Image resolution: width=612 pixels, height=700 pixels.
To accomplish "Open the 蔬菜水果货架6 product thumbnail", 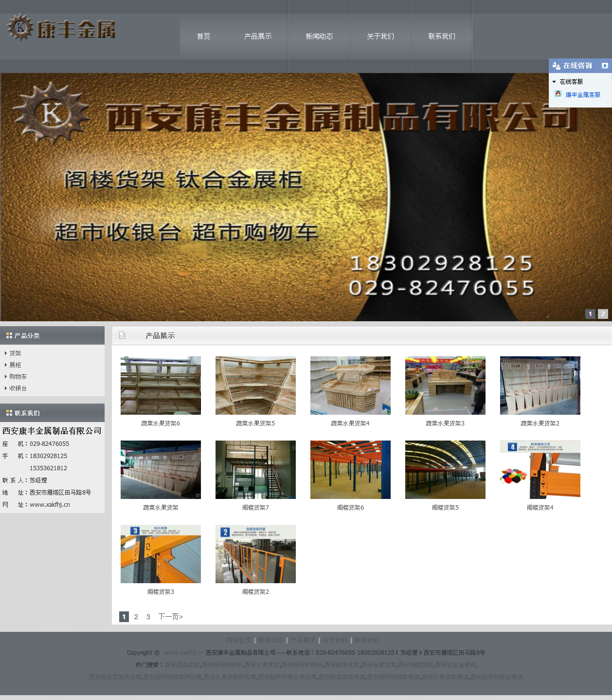I will pyautogui.click(x=161, y=386).
